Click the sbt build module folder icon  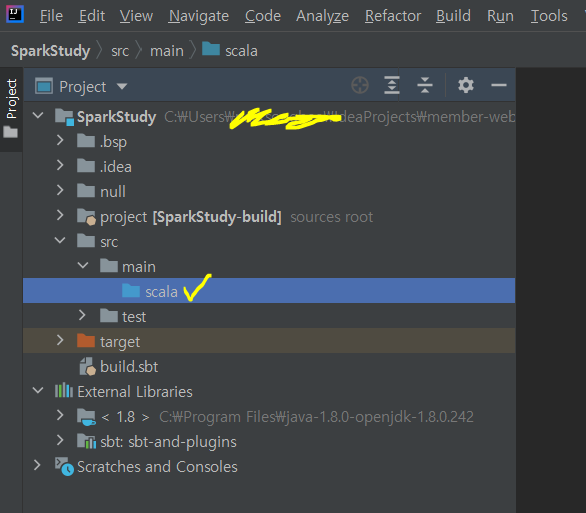pyautogui.click(x=86, y=217)
